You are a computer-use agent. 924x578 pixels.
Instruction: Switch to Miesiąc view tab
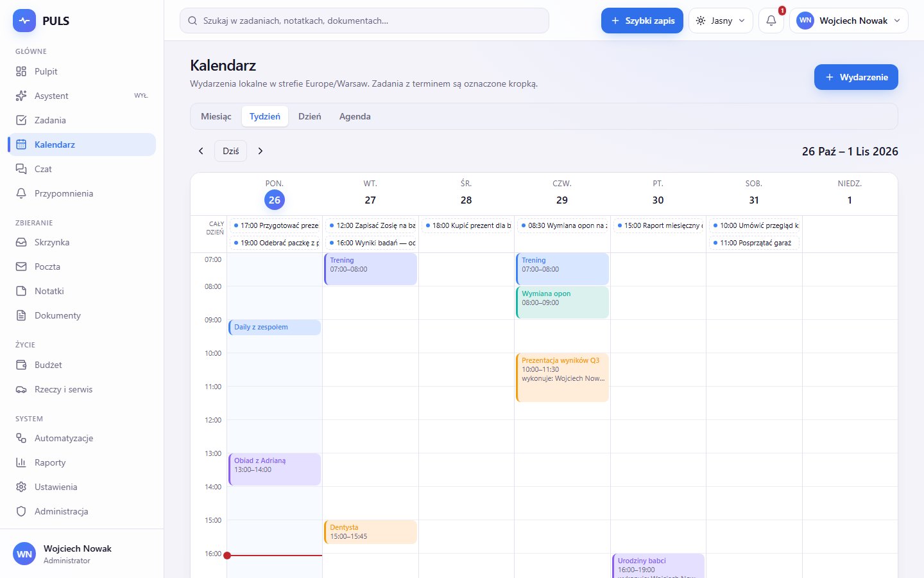pos(216,116)
